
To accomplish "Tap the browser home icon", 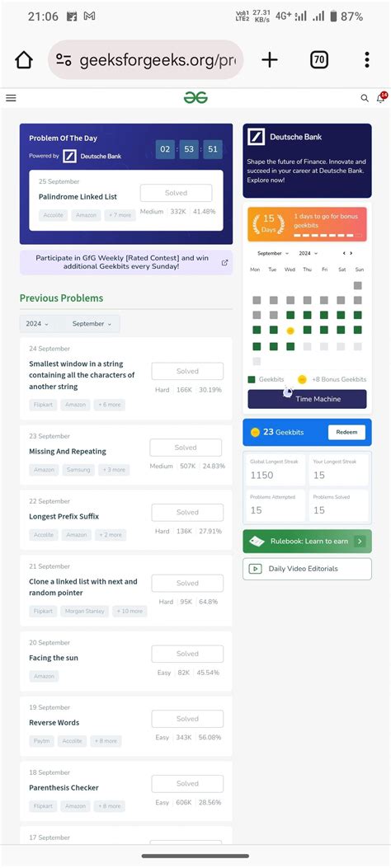I will click(24, 60).
